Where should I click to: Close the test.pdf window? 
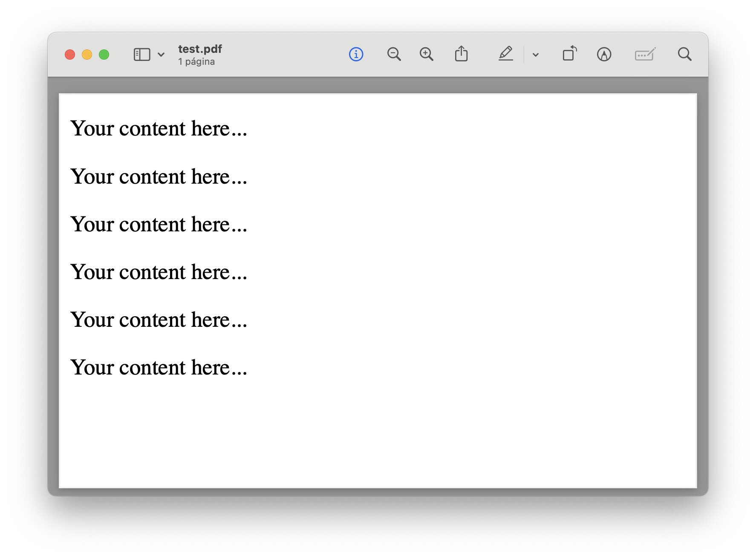click(x=70, y=55)
